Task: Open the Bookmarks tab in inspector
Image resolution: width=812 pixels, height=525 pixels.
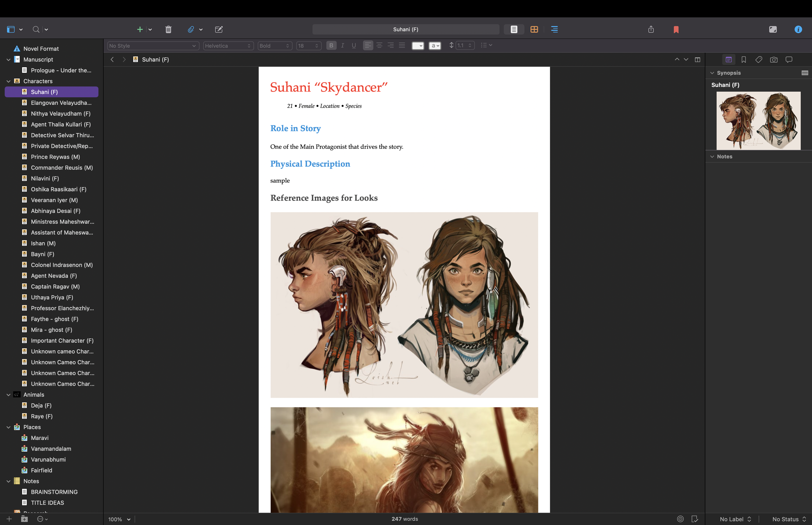Action: [x=743, y=60]
